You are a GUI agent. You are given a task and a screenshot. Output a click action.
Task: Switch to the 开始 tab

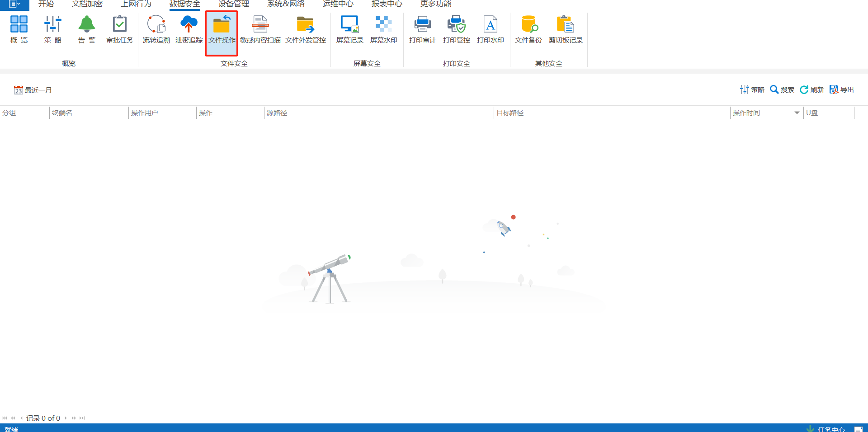[x=46, y=4]
